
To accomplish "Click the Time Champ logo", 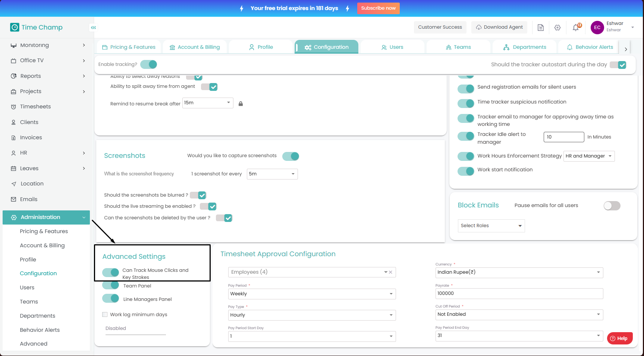I will [37, 27].
